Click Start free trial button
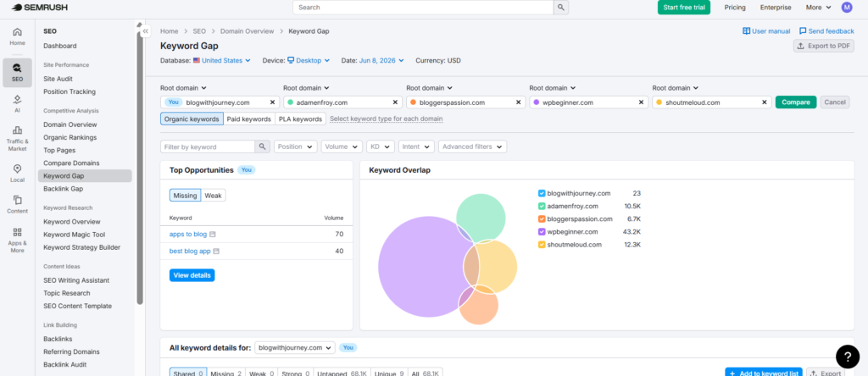Image resolution: width=868 pixels, height=376 pixels. [x=684, y=7]
